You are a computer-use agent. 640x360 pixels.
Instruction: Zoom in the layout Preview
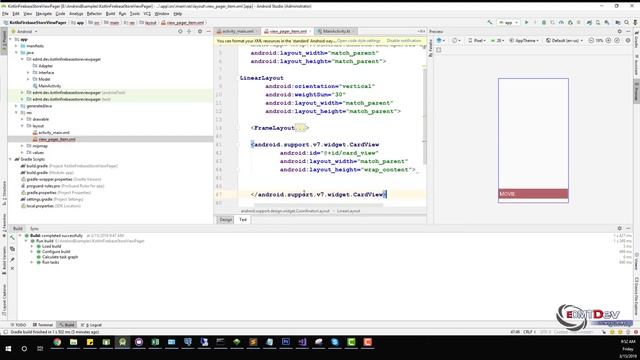pos(608,40)
